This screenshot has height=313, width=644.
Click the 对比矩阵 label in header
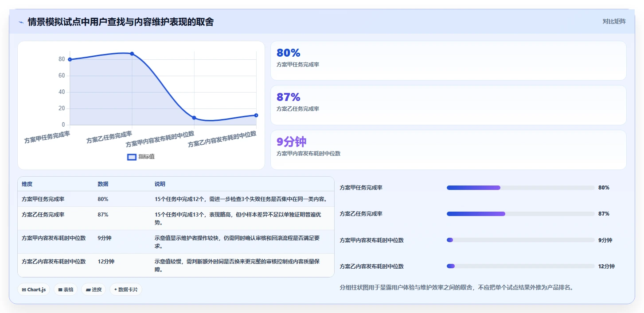pyautogui.click(x=614, y=22)
